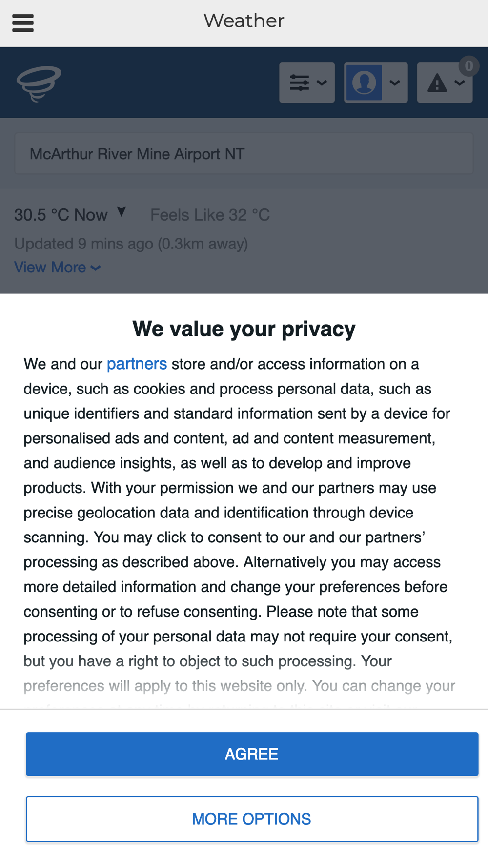
Task: Click the arrow next to 30.5 °C Now
Action: coord(122,212)
